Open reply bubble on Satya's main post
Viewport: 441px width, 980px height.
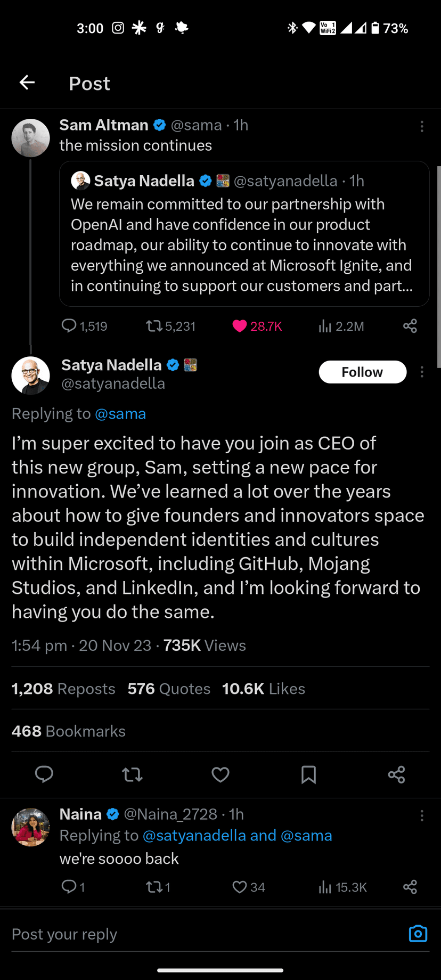(44, 774)
